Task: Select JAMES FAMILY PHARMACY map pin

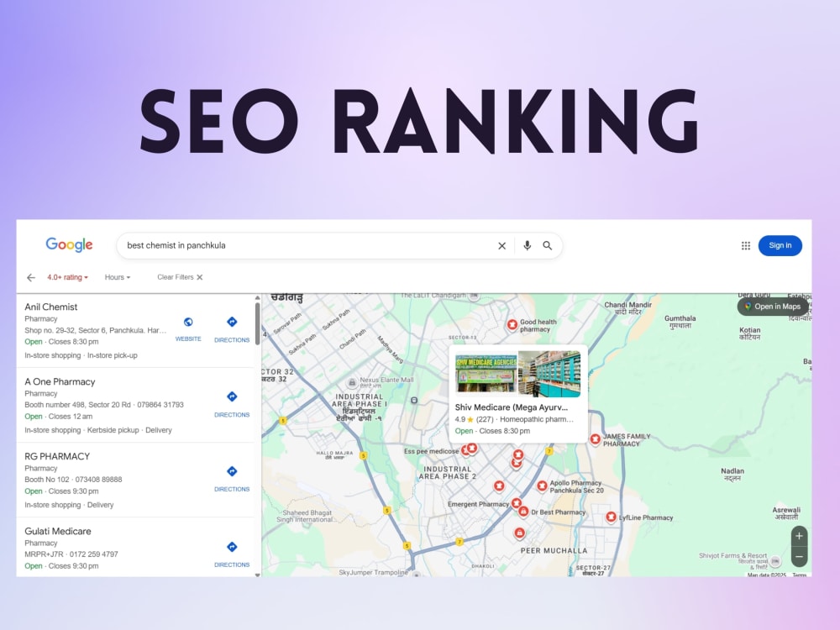Action: (x=596, y=439)
